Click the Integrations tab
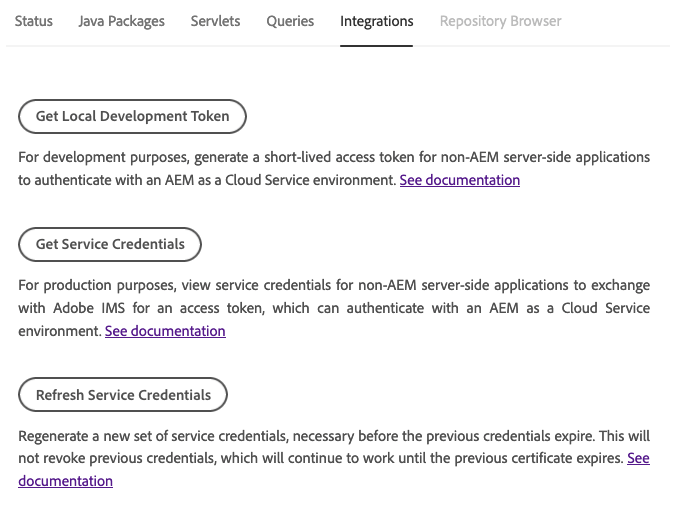 (x=376, y=21)
